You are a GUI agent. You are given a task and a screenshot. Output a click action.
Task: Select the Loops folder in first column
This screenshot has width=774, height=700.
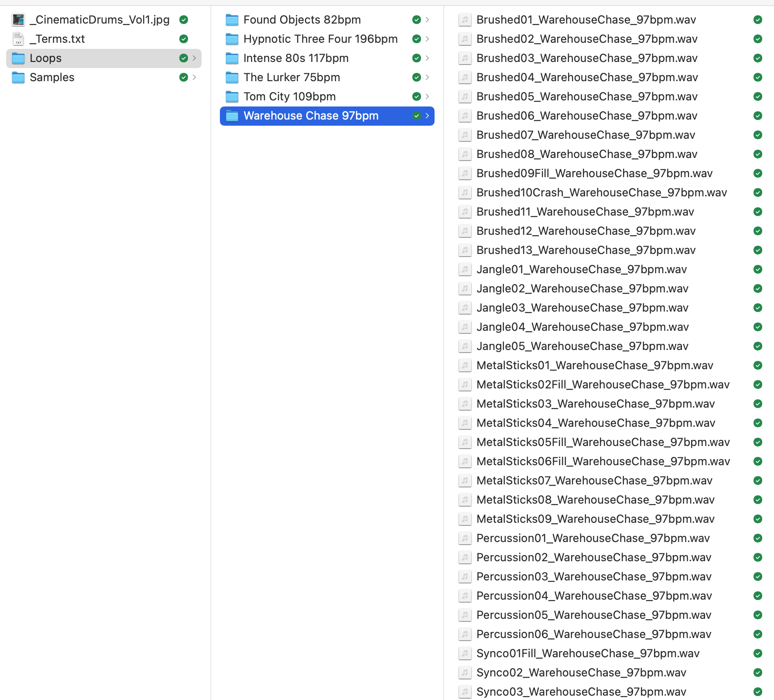46,58
